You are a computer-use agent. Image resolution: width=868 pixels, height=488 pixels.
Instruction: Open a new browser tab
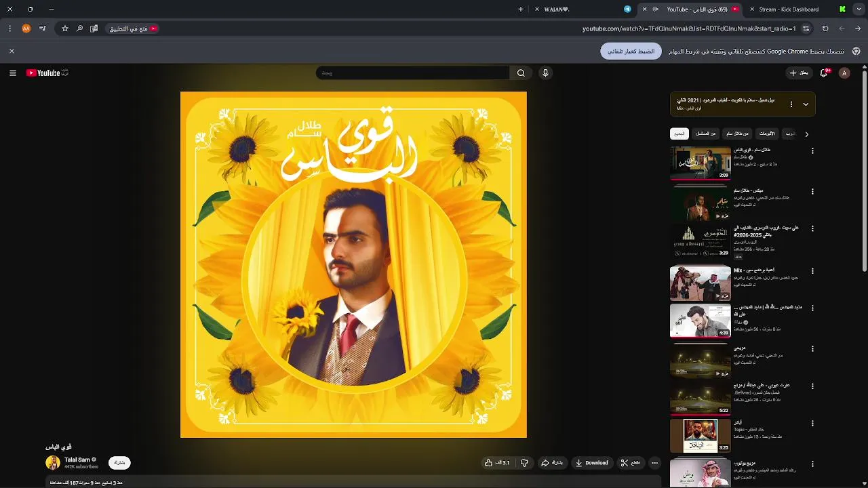[521, 9]
